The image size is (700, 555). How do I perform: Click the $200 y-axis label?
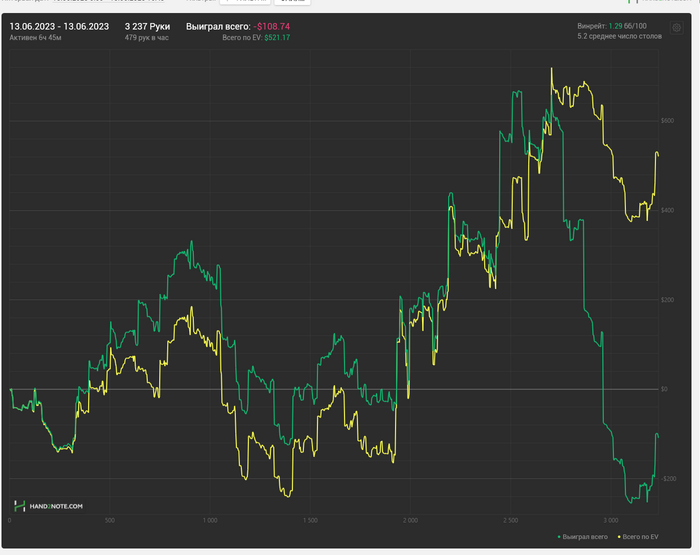coord(667,300)
